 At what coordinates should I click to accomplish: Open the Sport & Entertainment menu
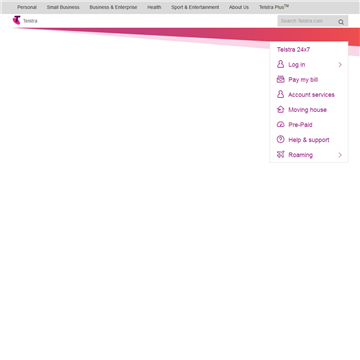195,7
